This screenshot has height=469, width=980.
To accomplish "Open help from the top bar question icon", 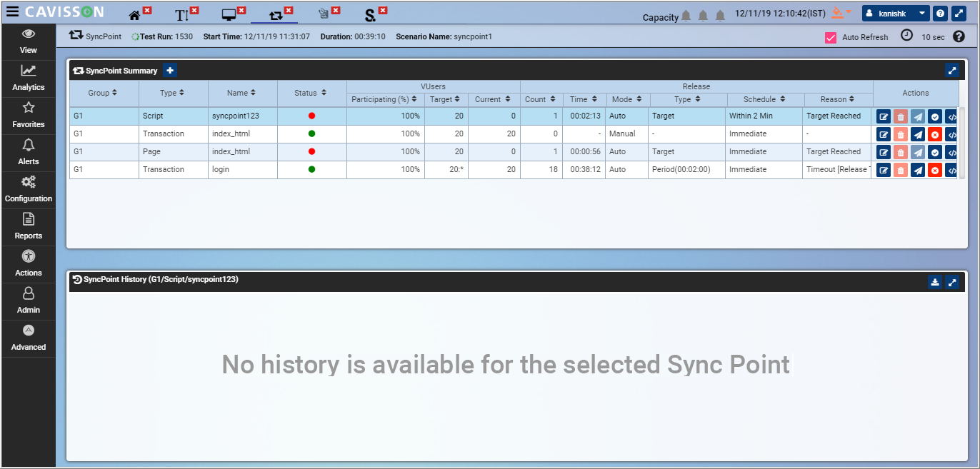I will tap(941, 14).
